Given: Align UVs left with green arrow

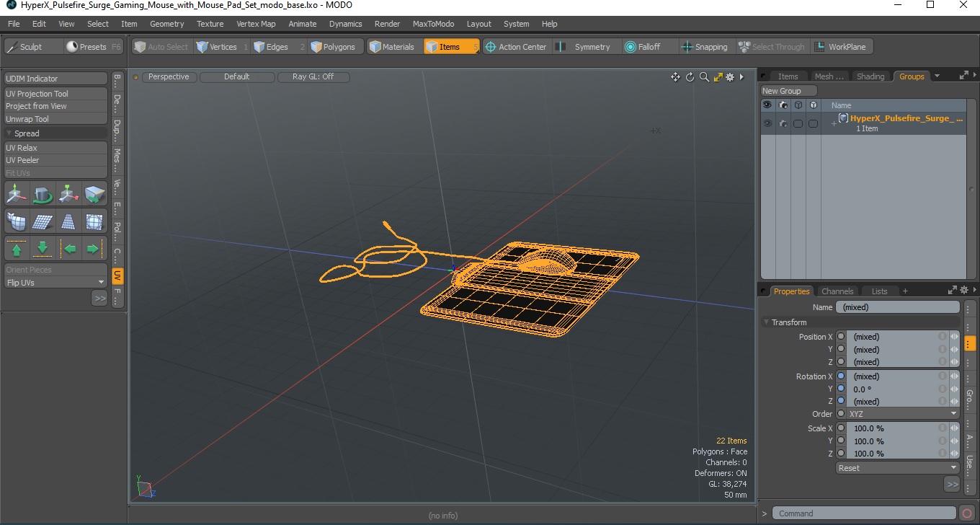Looking at the screenshot, I should 70,250.
